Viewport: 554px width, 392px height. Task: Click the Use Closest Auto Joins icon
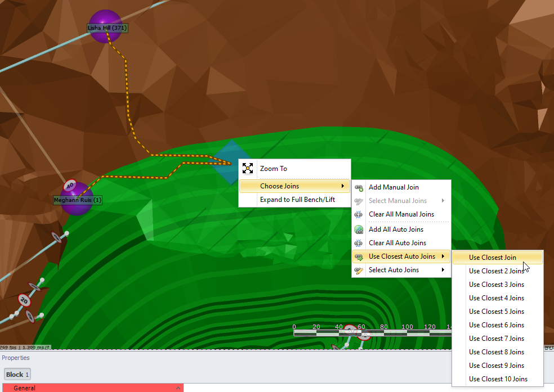point(359,257)
